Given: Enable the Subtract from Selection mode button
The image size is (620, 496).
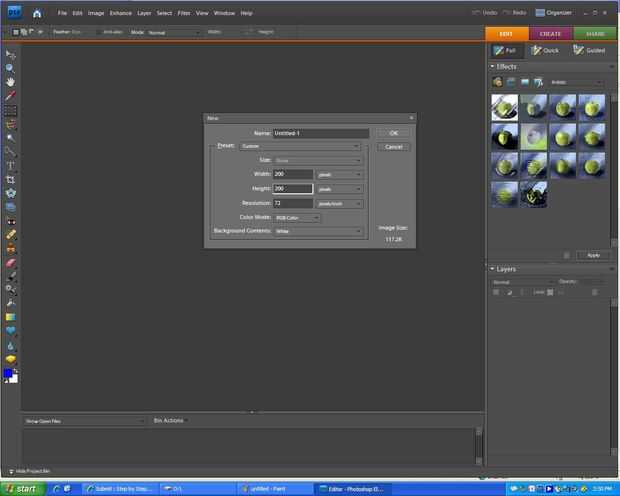Looking at the screenshot, I should coord(31,32).
